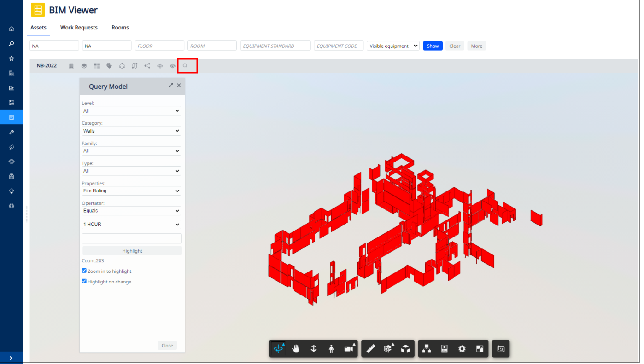This screenshot has height=364, width=644.
Task: Open viewer Settings gear in bottom toolbar
Action: click(x=462, y=349)
